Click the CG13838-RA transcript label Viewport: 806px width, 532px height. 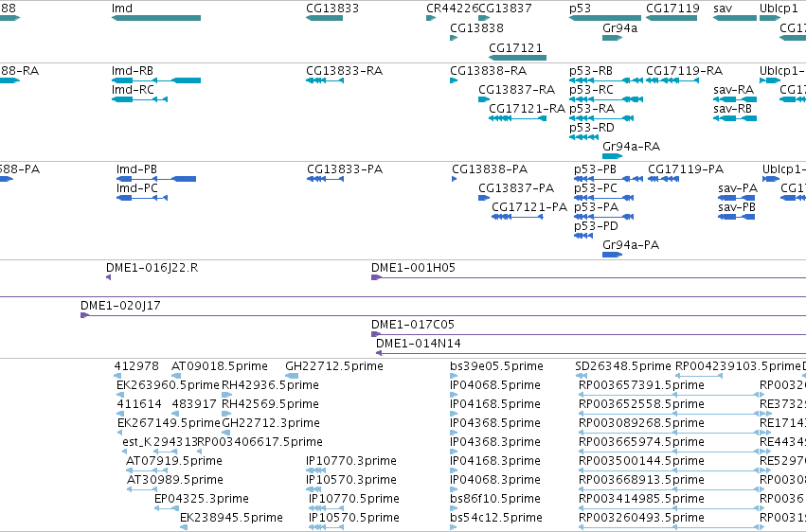(x=488, y=71)
